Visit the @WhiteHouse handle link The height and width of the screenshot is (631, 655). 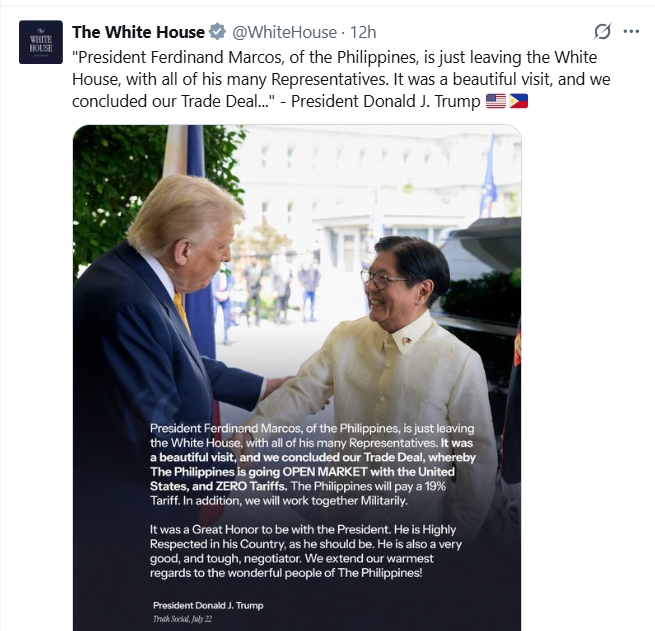pos(284,32)
